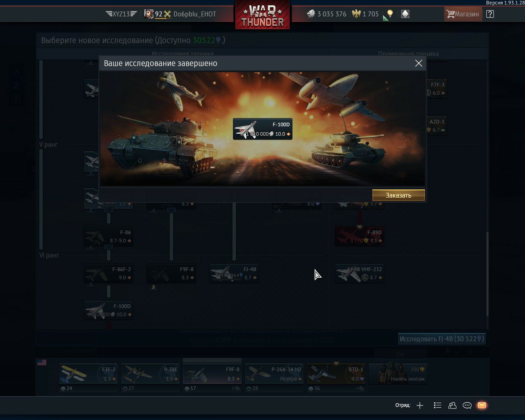Select the BTD-1 crew slot
The width and height of the screenshot is (525, 420).
pyautogui.click(x=336, y=374)
